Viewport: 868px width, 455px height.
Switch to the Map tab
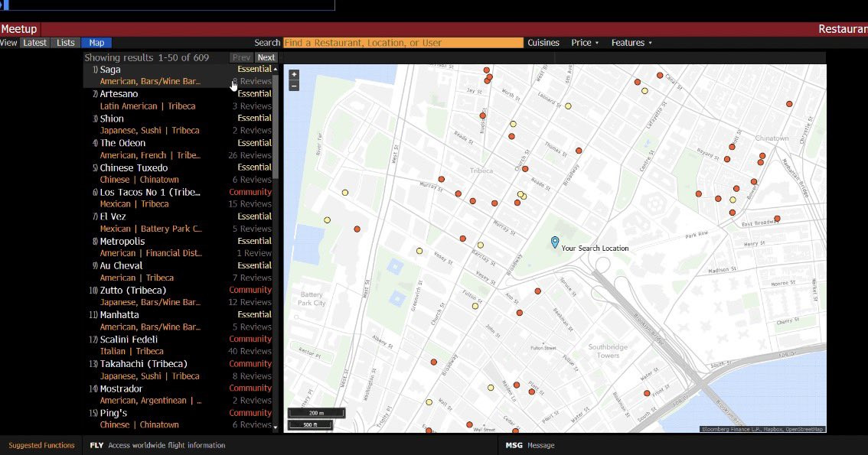pyautogui.click(x=96, y=43)
